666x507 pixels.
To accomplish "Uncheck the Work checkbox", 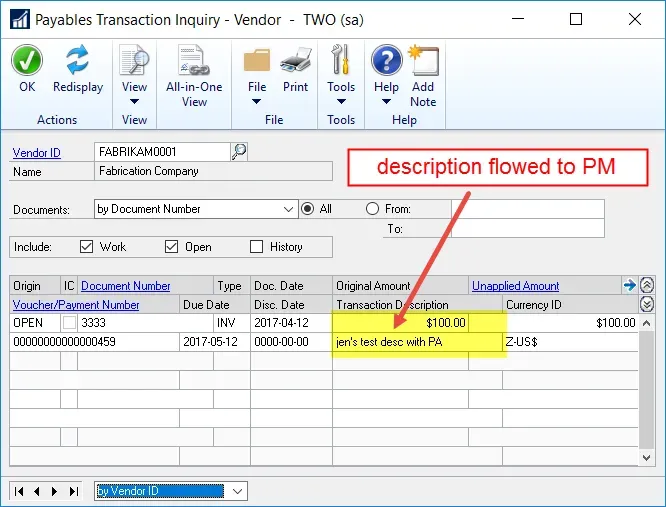I will (x=87, y=247).
